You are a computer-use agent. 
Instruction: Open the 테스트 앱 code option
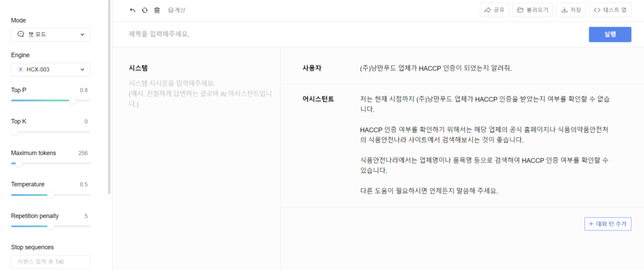click(610, 10)
